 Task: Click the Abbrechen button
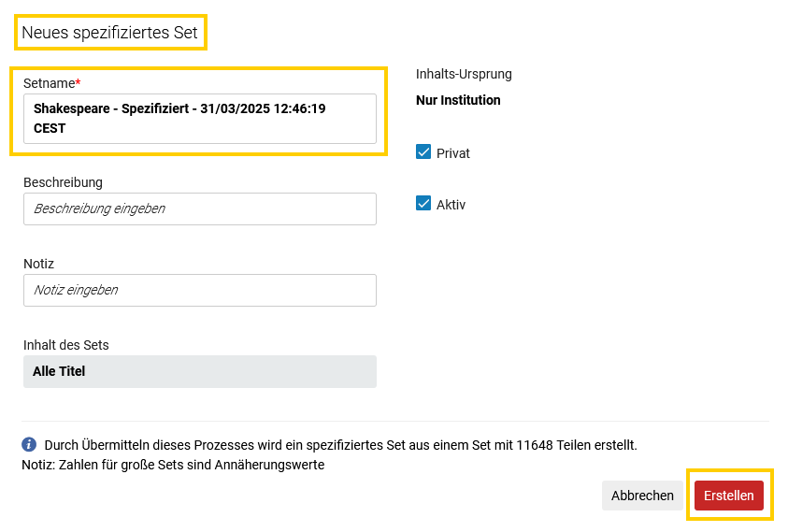point(642,496)
